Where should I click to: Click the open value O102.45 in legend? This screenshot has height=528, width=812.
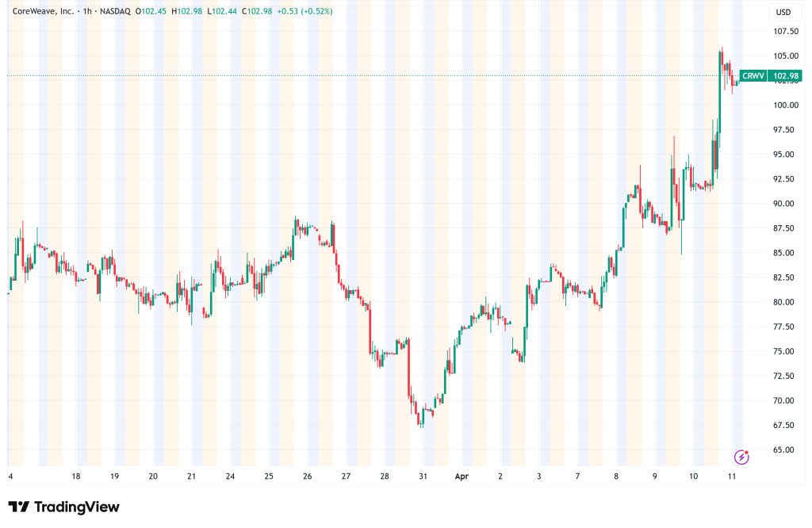154,12
